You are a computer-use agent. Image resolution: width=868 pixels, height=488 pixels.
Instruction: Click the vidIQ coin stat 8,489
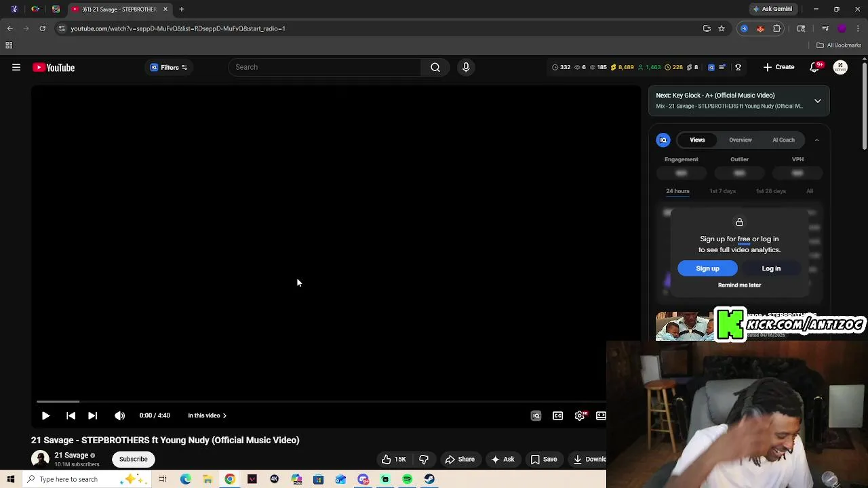click(x=622, y=67)
